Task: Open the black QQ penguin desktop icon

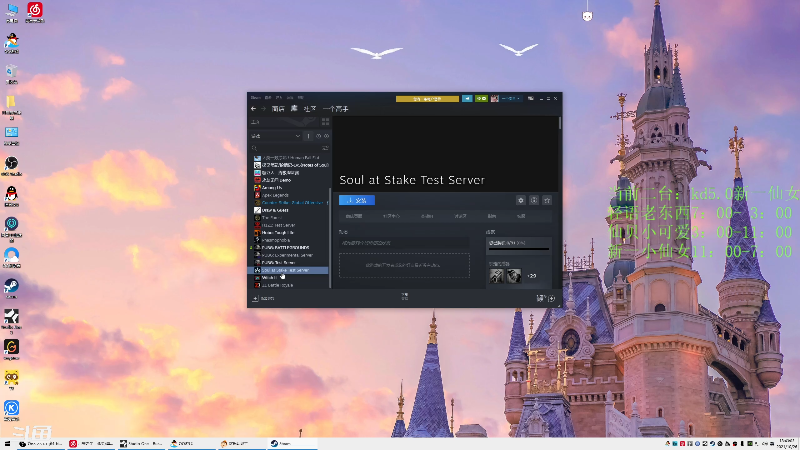Action: click(11, 196)
